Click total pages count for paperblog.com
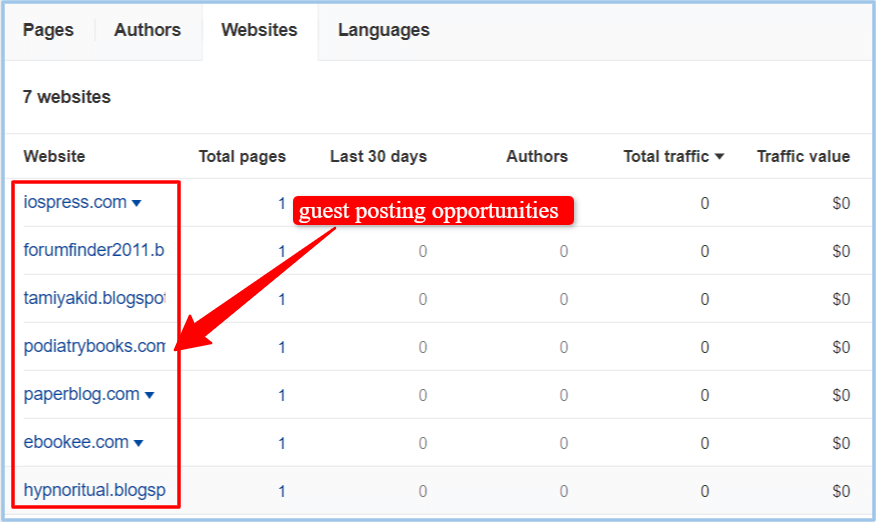The width and height of the screenshot is (876, 522). [x=282, y=396]
